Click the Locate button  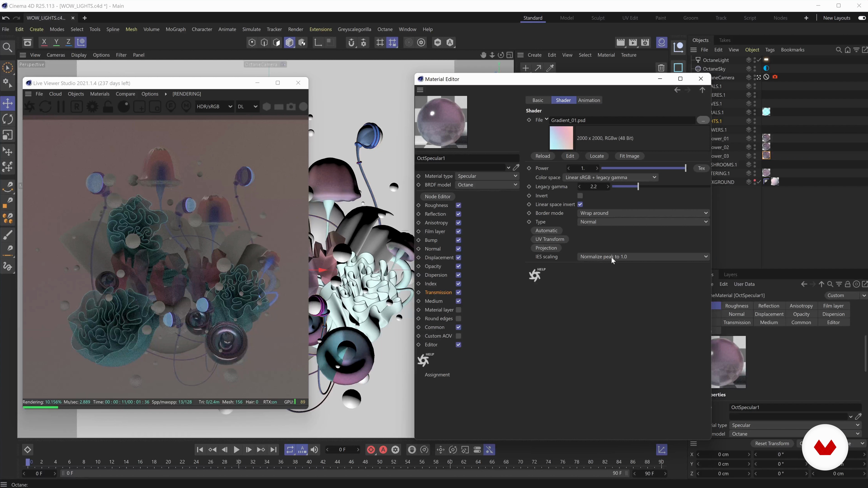(x=597, y=156)
